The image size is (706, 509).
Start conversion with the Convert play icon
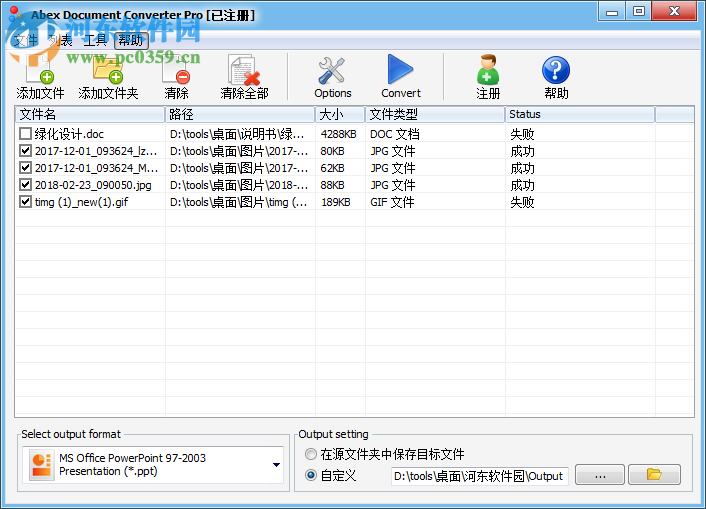400,69
